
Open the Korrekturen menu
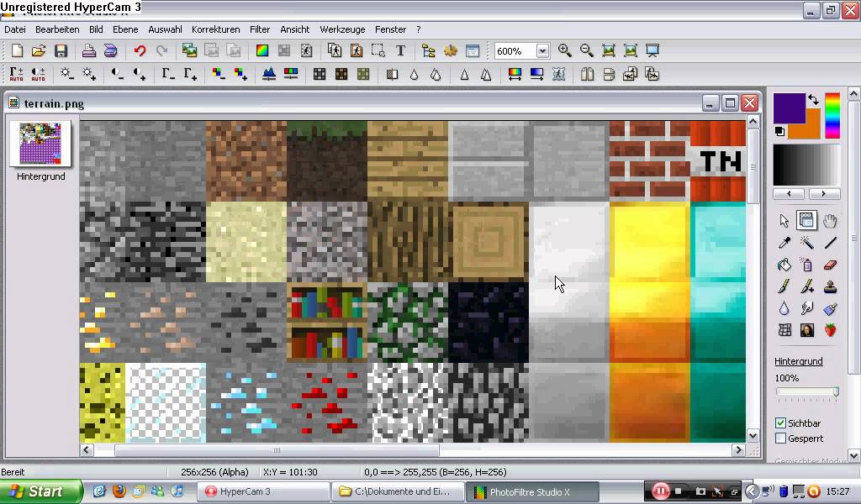click(215, 29)
